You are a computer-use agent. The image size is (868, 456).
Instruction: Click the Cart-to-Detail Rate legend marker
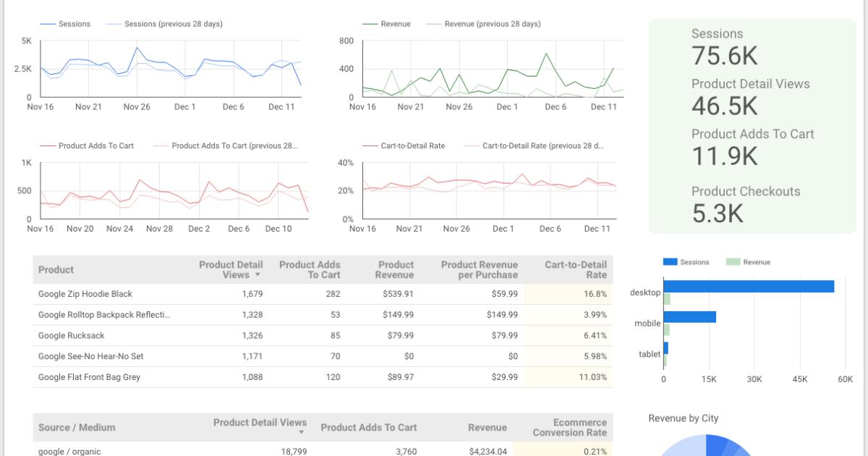(x=368, y=145)
